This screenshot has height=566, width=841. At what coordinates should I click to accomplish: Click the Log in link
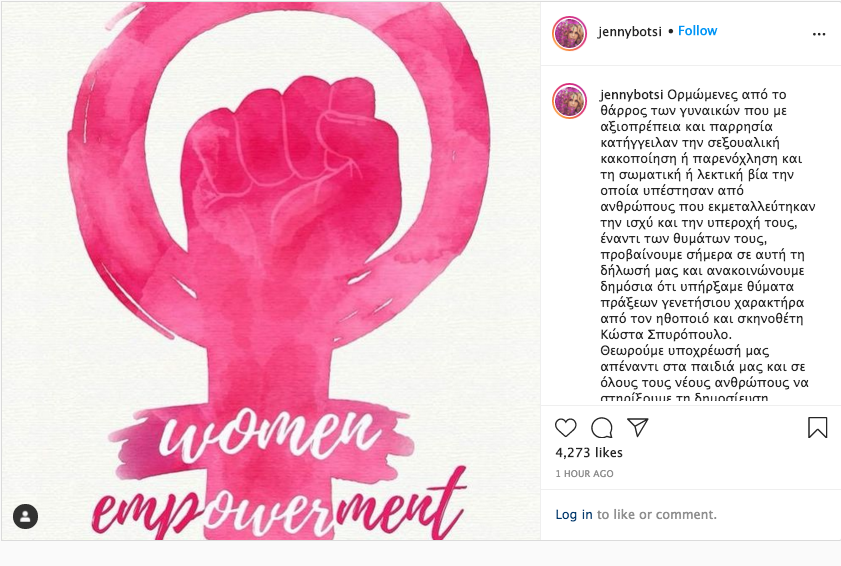point(574,514)
